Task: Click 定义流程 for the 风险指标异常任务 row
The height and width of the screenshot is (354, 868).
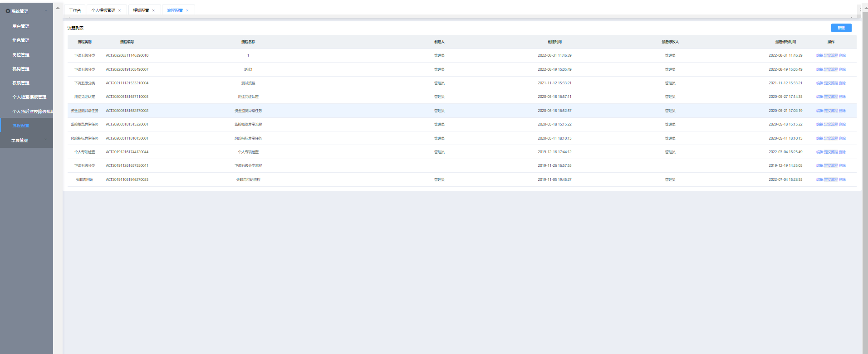Action: coord(831,138)
